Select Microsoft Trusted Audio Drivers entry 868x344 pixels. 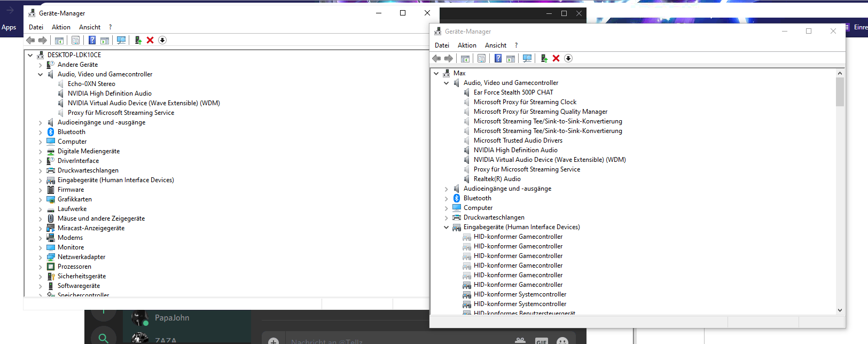click(518, 140)
